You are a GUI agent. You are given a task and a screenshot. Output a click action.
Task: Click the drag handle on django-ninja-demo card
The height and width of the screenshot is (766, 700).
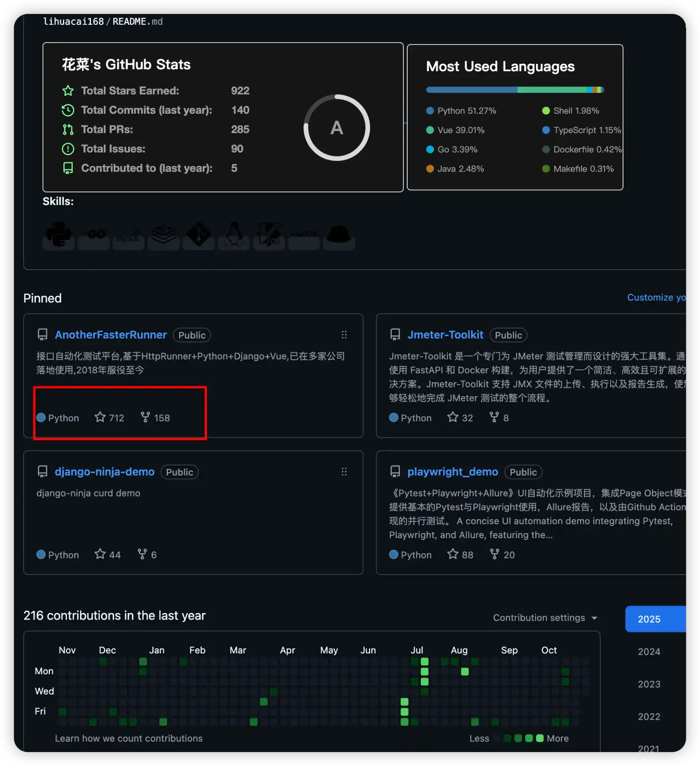pyautogui.click(x=344, y=472)
